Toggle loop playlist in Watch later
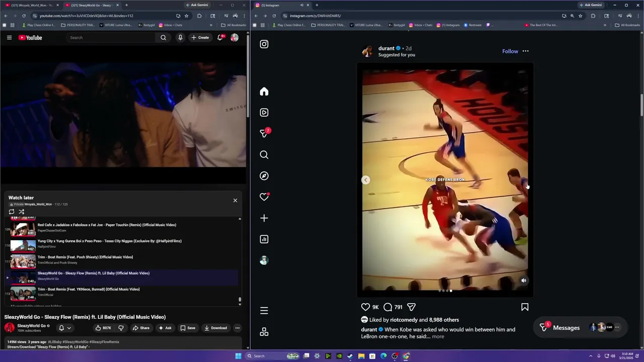The width and height of the screenshot is (644, 362). [x=12, y=212]
